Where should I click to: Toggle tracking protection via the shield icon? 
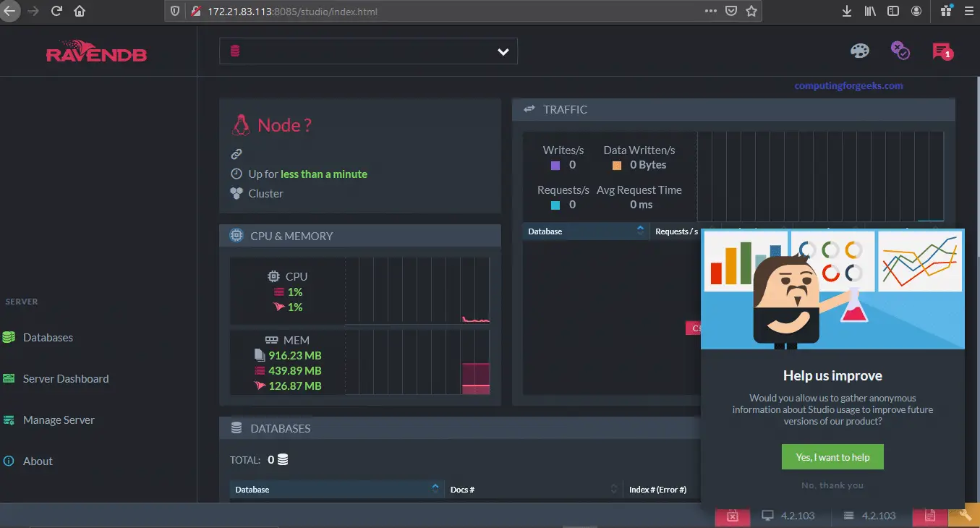pyautogui.click(x=174, y=11)
